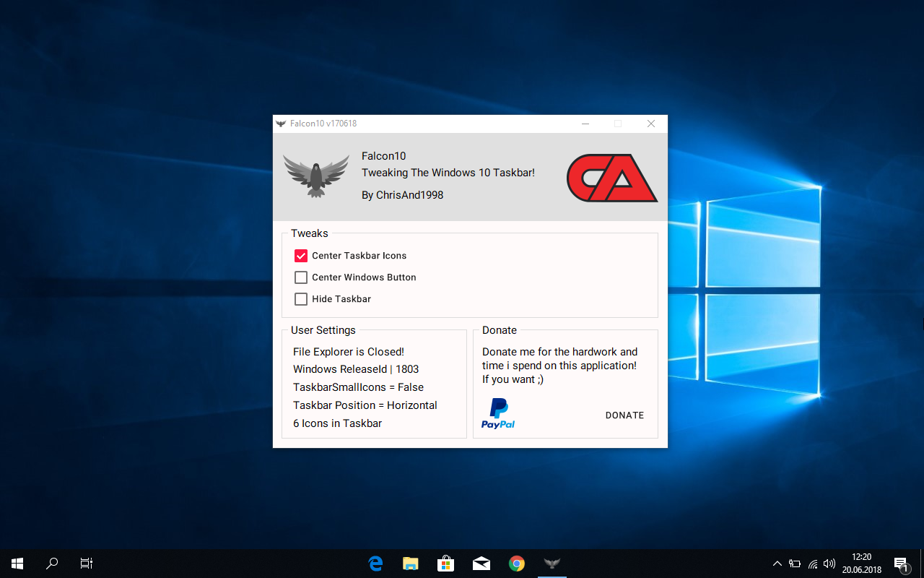924x578 pixels.
Task: Click the 'Falcon10 v170618' window title
Action: click(x=323, y=124)
